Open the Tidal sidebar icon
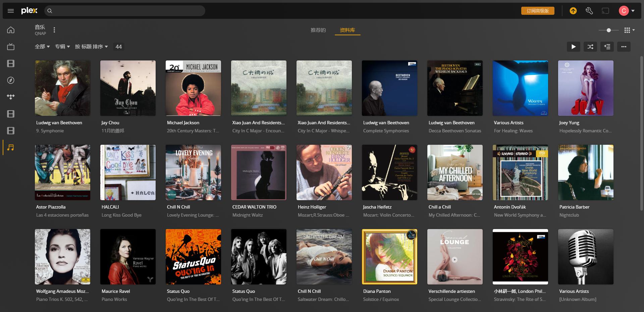The height and width of the screenshot is (312, 644). tap(11, 97)
